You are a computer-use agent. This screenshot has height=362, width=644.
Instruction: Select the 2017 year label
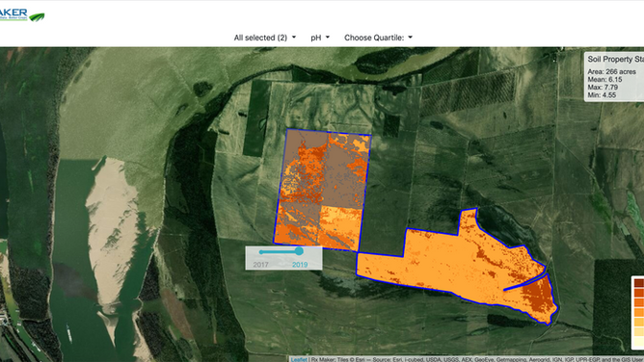click(261, 265)
